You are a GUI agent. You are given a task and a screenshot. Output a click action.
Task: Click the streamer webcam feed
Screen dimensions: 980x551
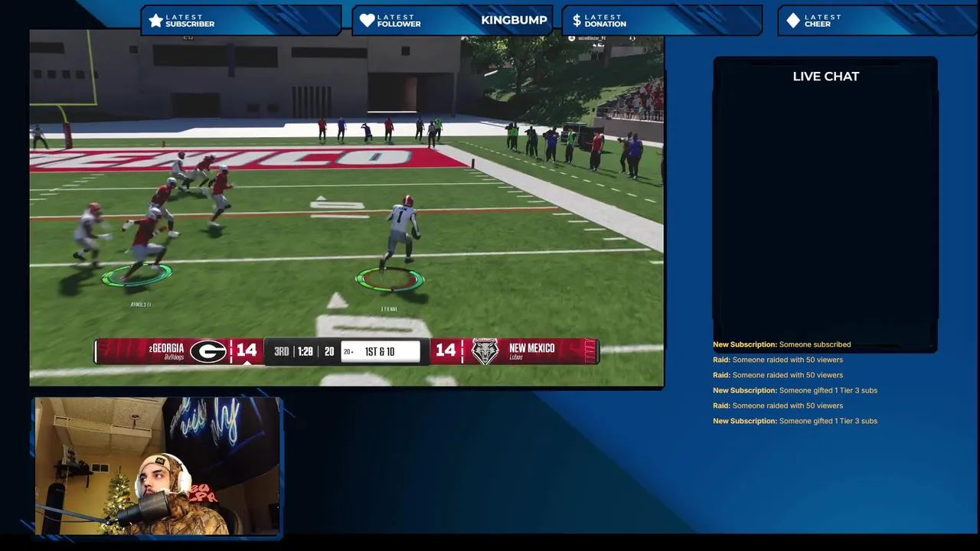pyautogui.click(x=157, y=465)
